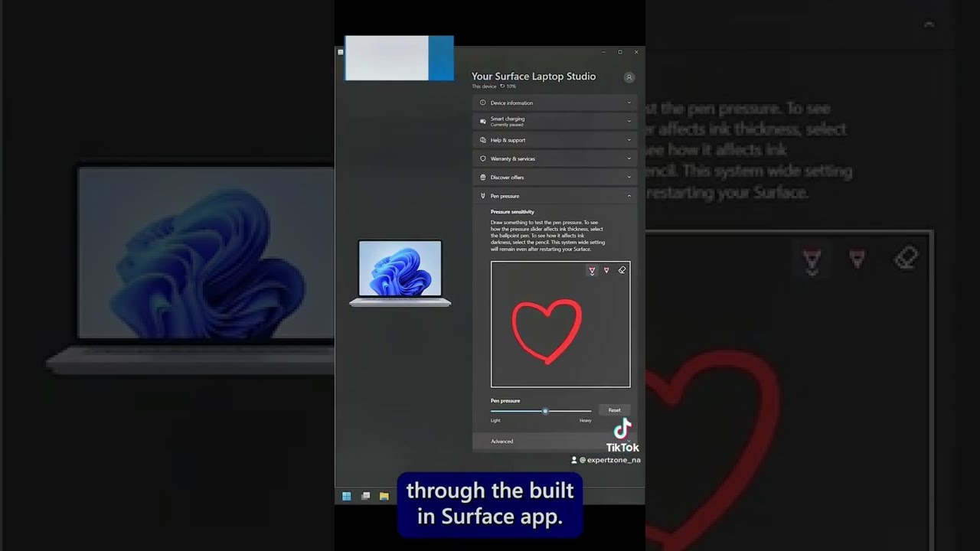The width and height of the screenshot is (980, 551).
Task: Click the Discover offers gift icon
Action: pos(483,178)
